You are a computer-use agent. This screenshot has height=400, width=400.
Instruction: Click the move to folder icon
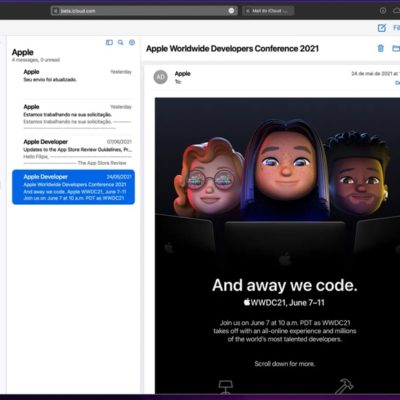(396, 48)
